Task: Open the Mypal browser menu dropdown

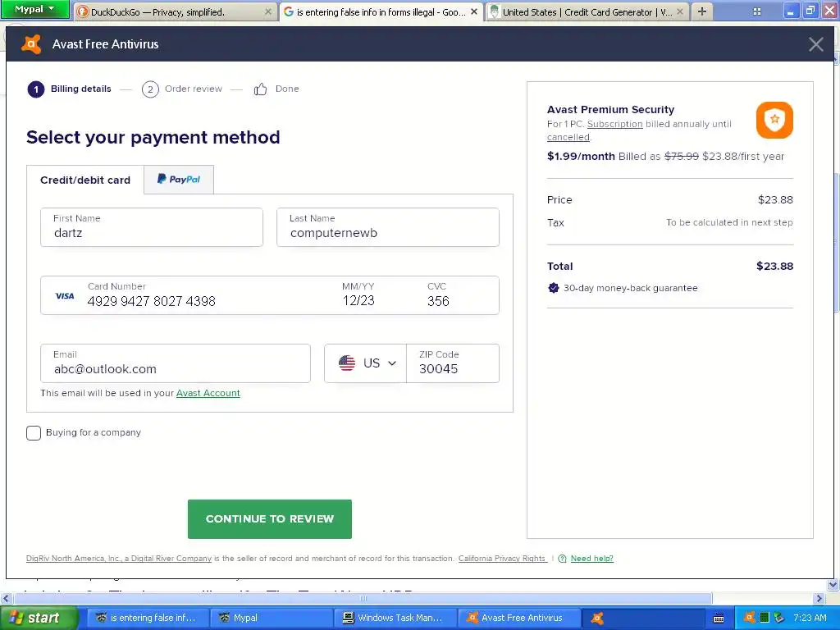Action: pyautogui.click(x=34, y=9)
